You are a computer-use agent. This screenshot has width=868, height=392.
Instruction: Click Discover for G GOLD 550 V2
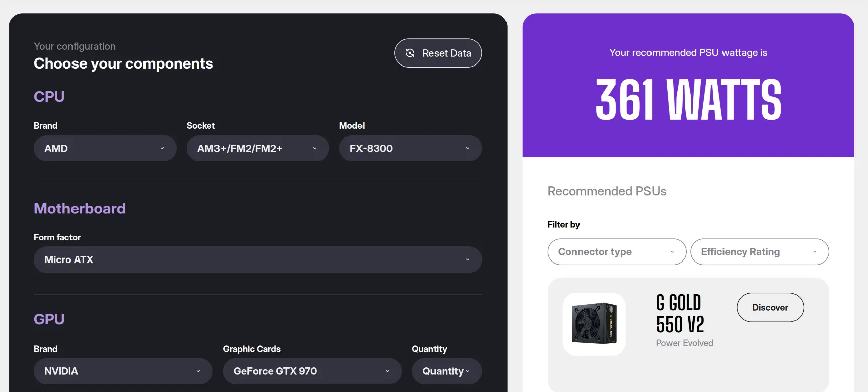coord(770,307)
